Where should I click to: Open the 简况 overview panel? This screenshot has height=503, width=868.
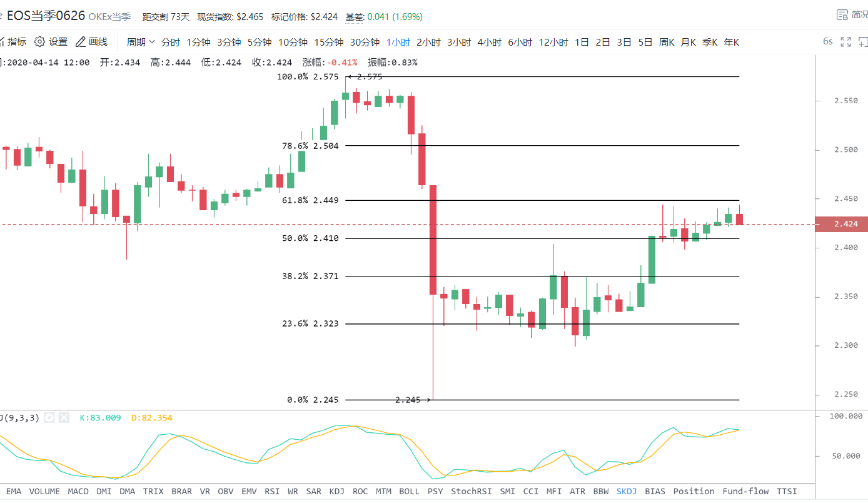click(853, 16)
